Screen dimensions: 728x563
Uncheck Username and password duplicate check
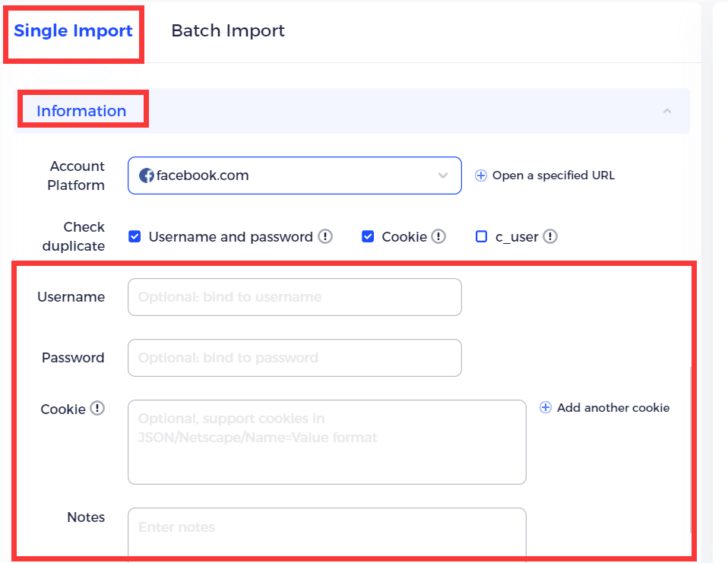[135, 236]
